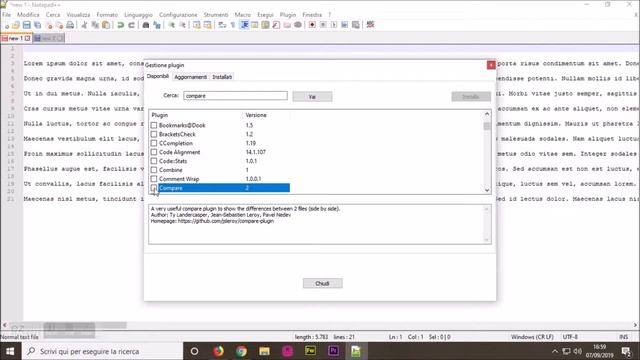
Task: Copy with the toolbar copy icon
Action: tap(95, 25)
